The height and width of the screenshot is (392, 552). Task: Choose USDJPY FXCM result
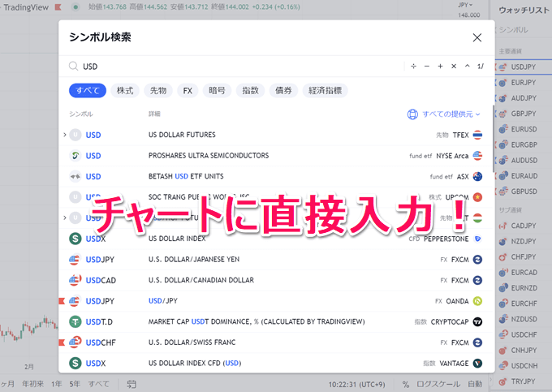tap(276, 260)
